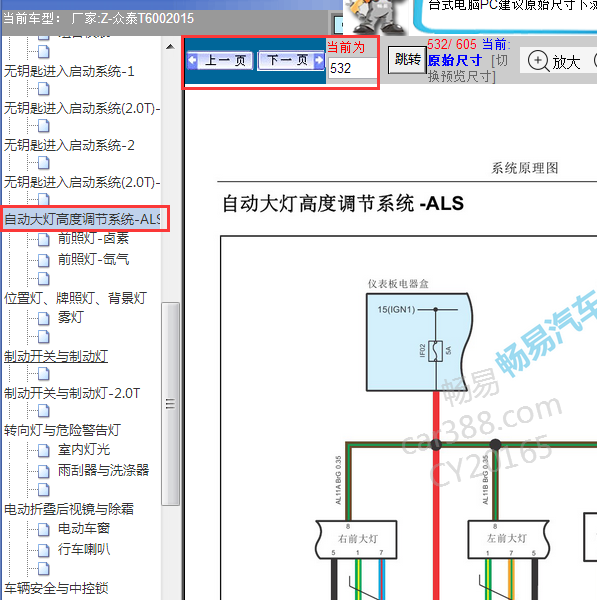Select tree item 自动大灯高度调节系统-ALS
Image resolution: width=597 pixels, height=600 pixels.
tap(82, 219)
